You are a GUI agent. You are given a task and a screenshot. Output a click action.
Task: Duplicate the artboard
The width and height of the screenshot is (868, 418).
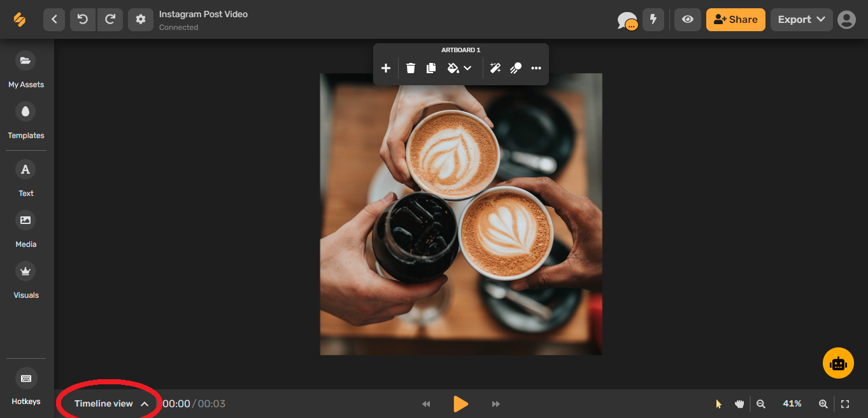coord(431,68)
